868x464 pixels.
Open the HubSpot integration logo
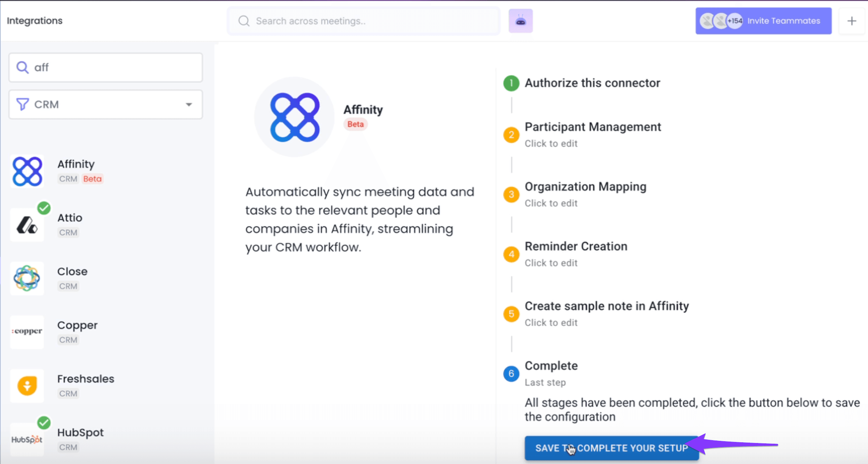(x=27, y=439)
